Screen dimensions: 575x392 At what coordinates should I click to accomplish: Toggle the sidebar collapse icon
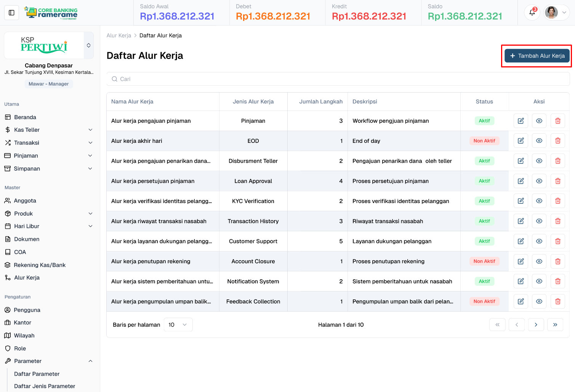11,13
